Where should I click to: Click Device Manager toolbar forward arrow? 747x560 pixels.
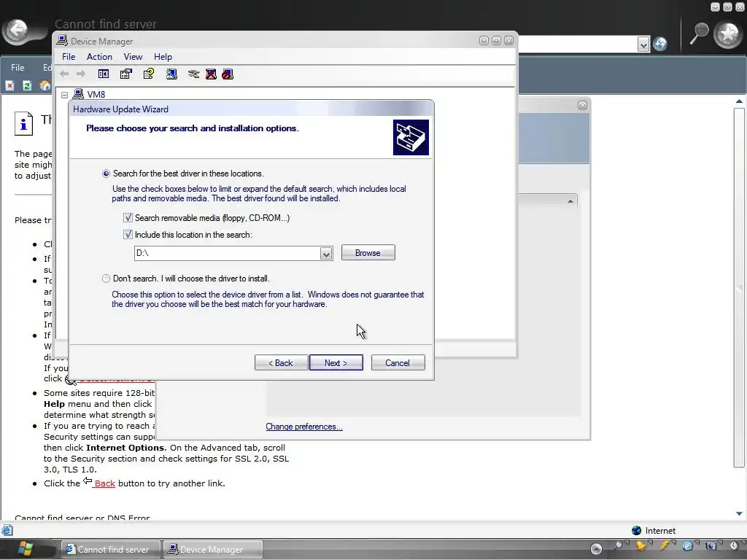point(81,74)
